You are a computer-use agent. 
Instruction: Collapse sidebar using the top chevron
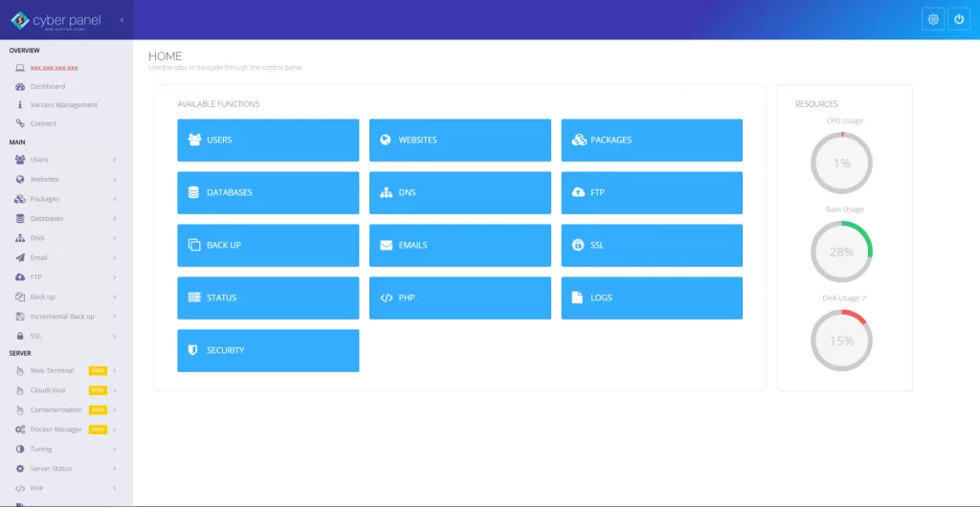pyautogui.click(x=122, y=20)
